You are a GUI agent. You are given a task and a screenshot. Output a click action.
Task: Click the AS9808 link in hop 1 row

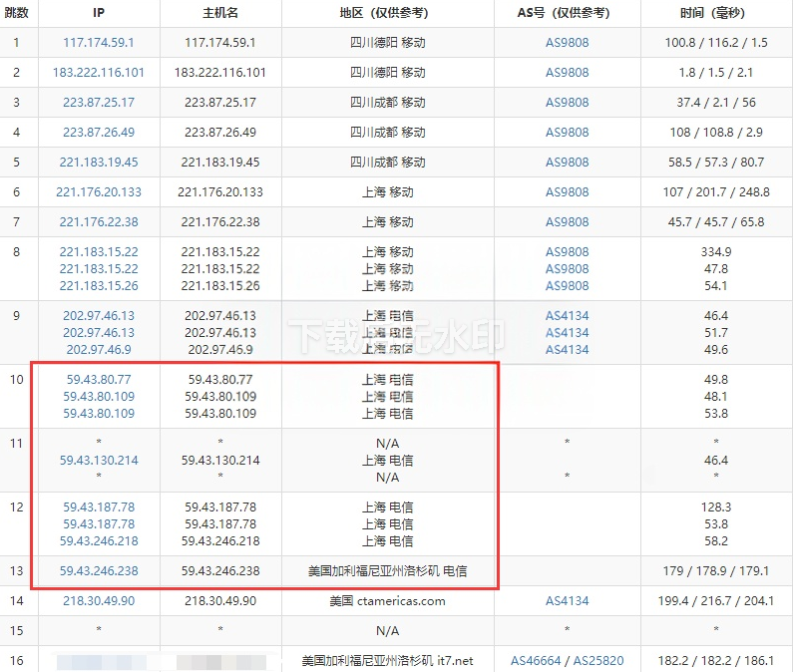tap(567, 43)
